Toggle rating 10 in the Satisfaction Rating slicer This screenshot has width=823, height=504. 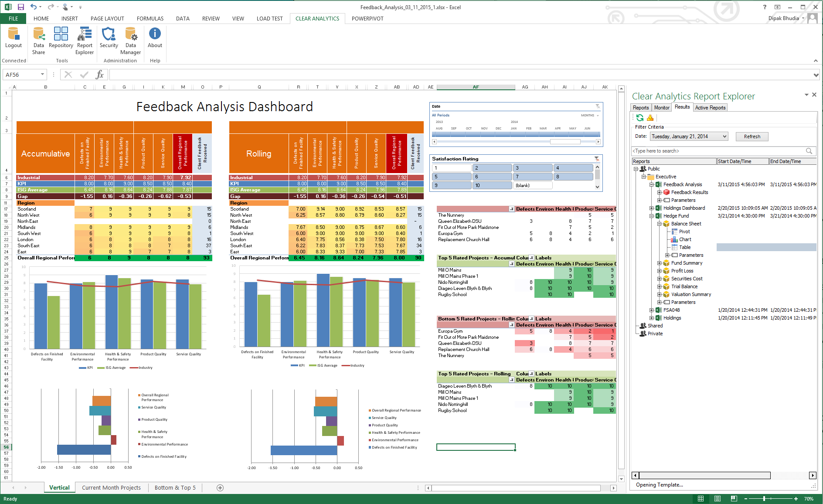coord(492,185)
